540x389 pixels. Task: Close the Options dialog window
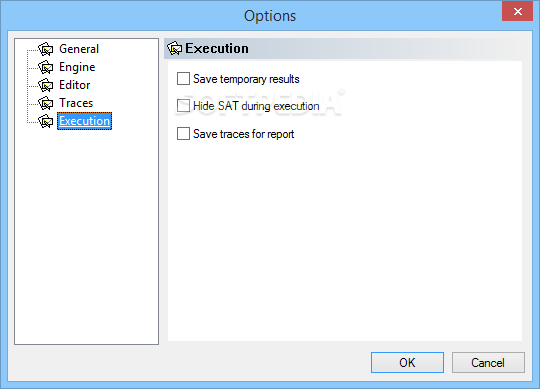(x=517, y=11)
